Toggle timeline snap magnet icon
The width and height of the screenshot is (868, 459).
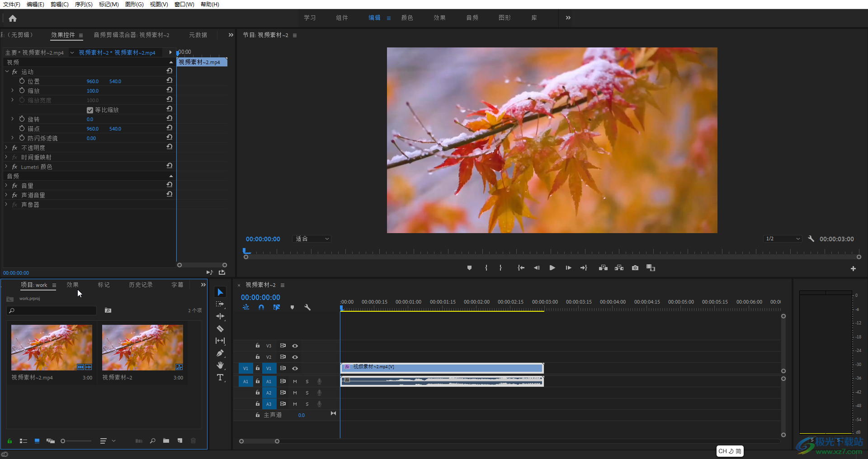(x=261, y=307)
